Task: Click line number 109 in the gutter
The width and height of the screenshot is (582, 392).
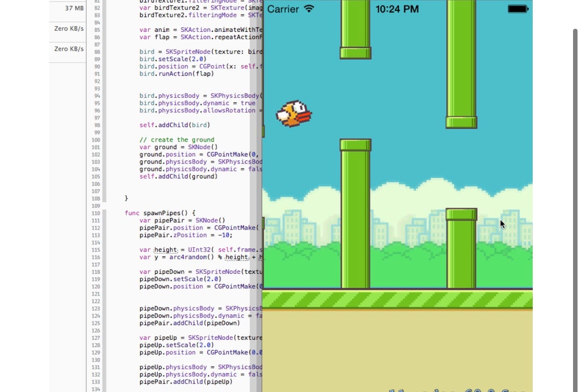Action: click(96, 206)
